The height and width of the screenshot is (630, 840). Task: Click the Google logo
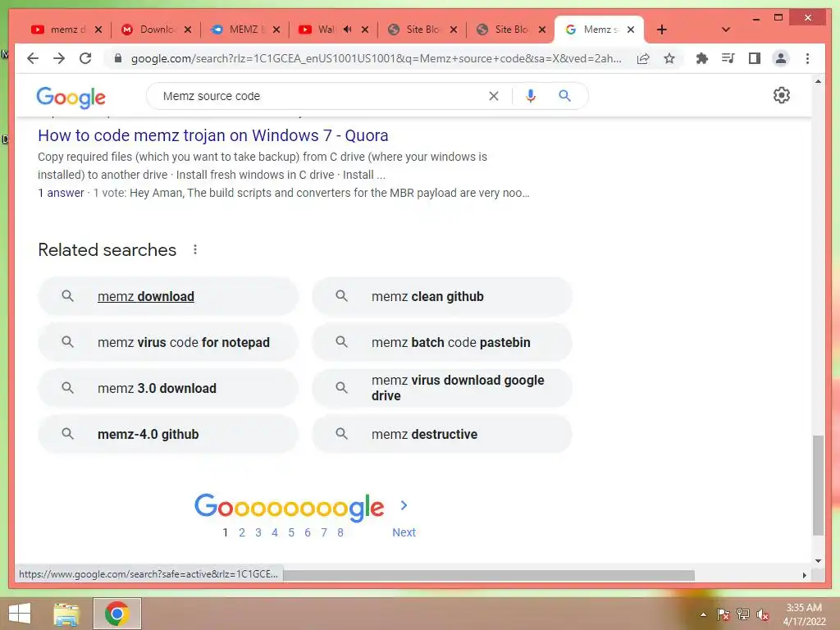[x=71, y=97]
